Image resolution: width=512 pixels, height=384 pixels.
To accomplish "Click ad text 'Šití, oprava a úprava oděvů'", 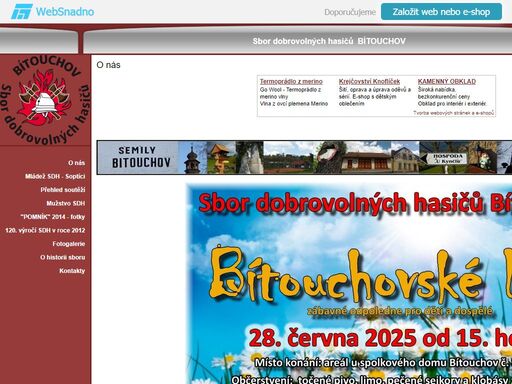I will coord(374,90).
